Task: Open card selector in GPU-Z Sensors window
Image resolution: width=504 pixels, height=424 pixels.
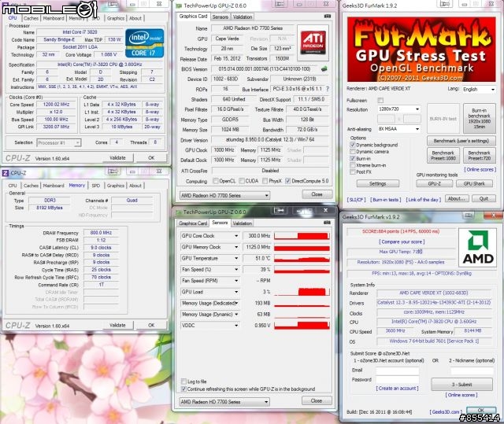Action: point(224,402)
